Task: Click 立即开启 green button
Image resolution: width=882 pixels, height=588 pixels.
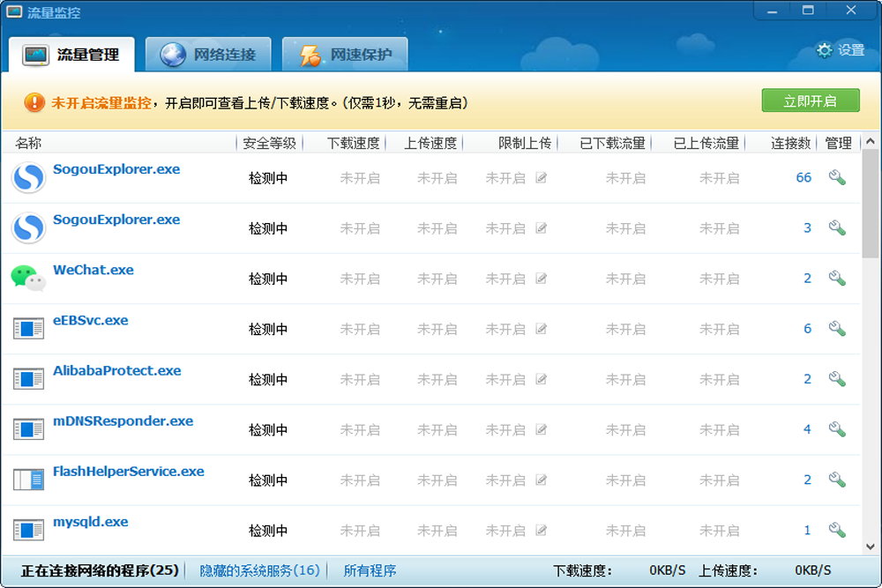Action: point(811,100)
